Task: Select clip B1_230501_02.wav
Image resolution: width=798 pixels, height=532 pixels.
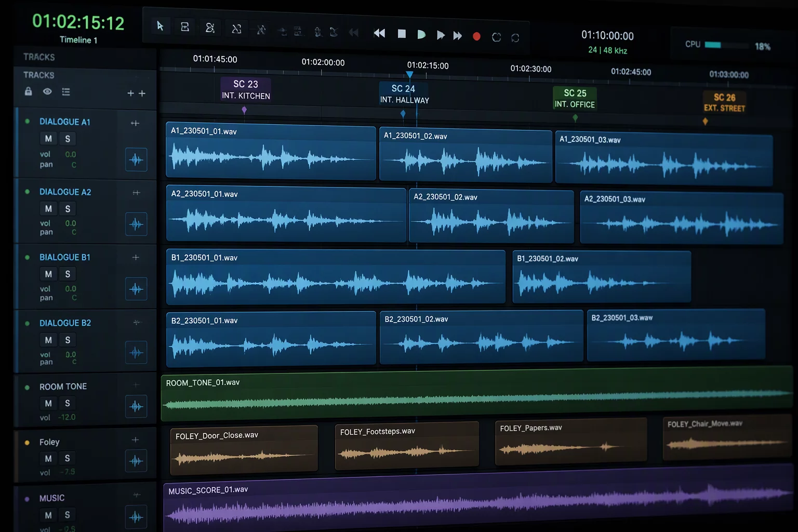Action: [x=602, y=277]
